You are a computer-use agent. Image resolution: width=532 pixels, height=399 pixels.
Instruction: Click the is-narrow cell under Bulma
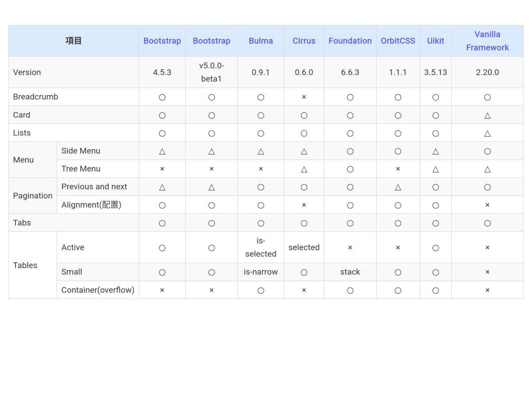coord(261,272)
